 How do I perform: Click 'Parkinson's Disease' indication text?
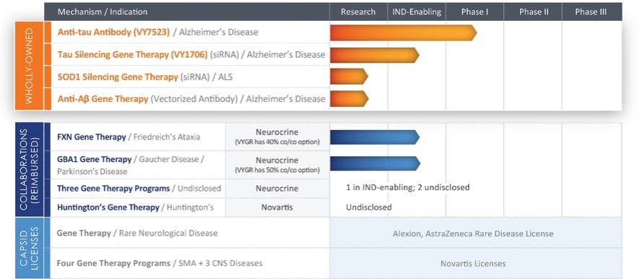(92, 171)
